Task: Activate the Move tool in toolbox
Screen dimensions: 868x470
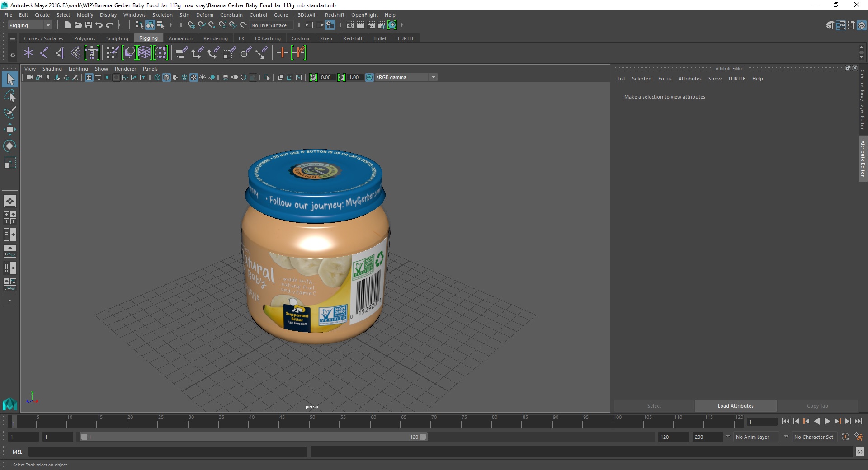Action: point(9,129)
